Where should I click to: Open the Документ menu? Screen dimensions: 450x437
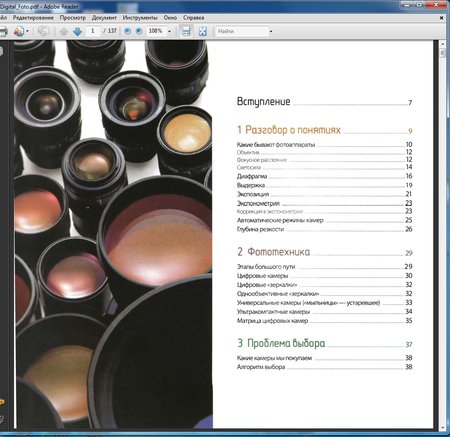[104, 18]
